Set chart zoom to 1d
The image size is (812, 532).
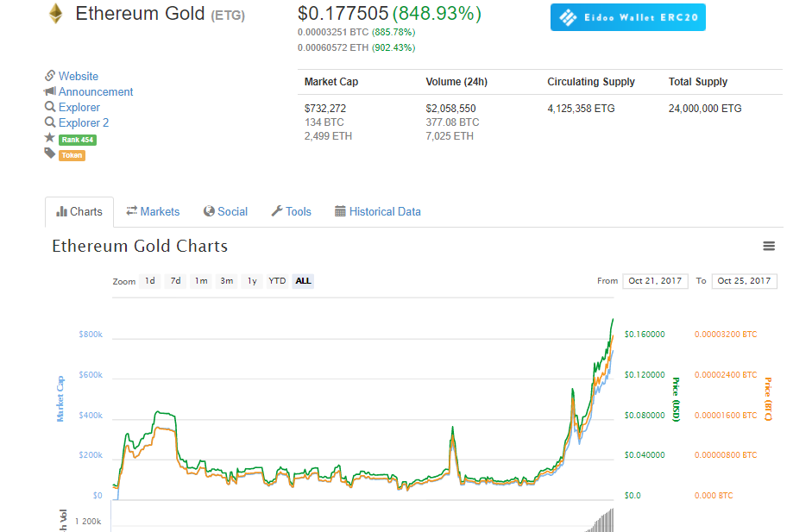(149, 281)
